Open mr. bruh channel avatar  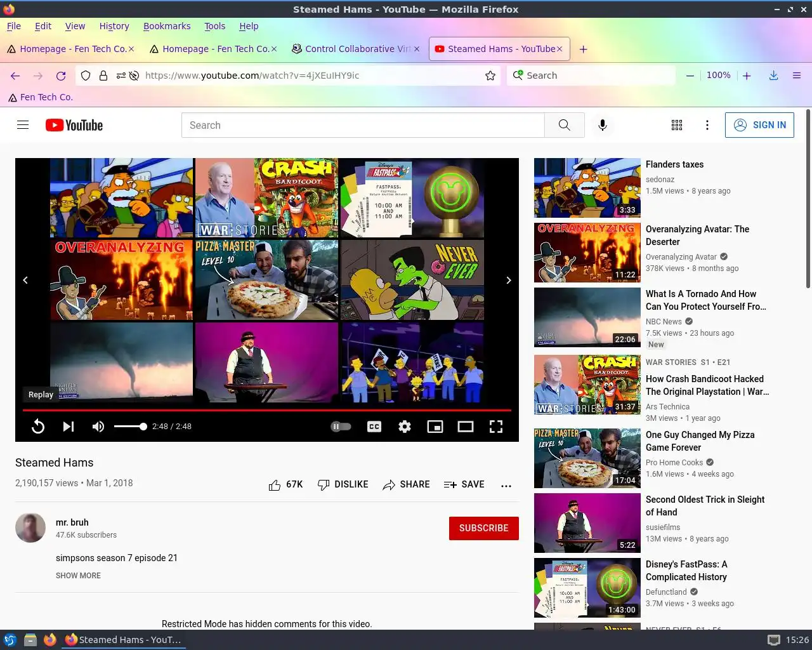tap(30, 527)
